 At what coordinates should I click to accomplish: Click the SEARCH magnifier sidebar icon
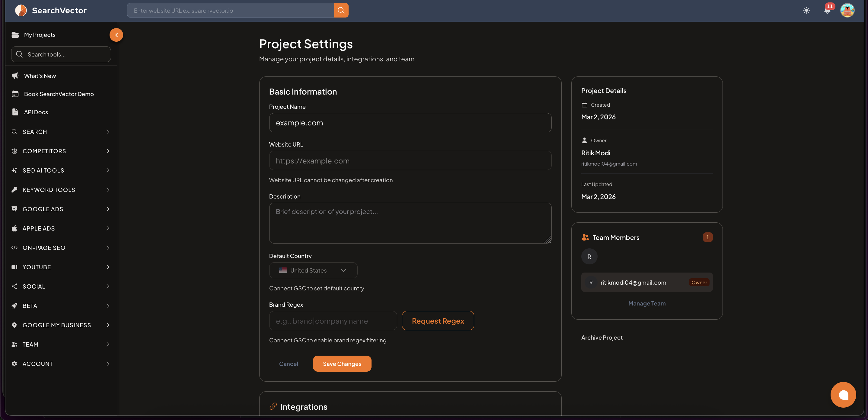pyautogui.click(x=14, y=131)
